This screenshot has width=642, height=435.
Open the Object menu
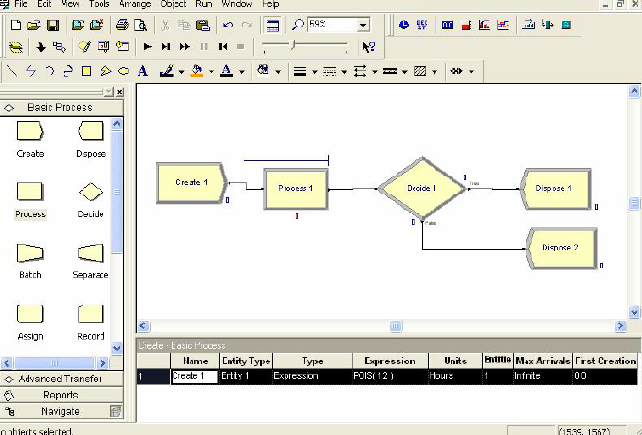[x=173, y=4]
